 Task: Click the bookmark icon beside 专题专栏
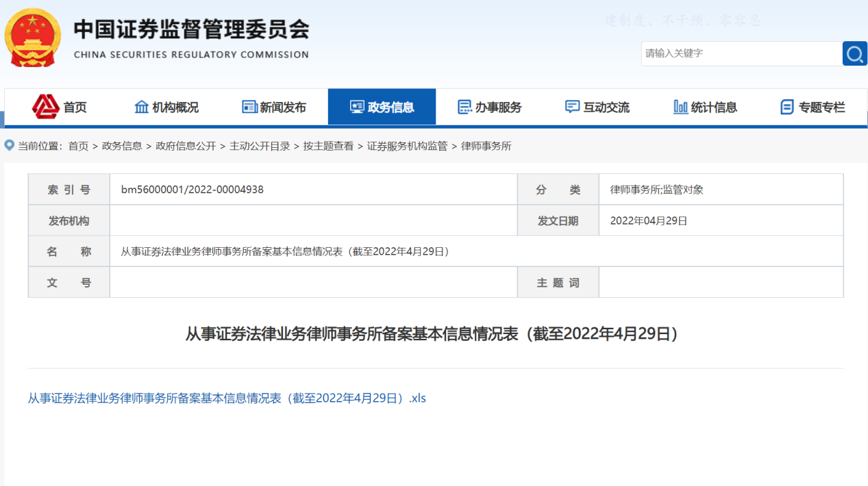786,106
